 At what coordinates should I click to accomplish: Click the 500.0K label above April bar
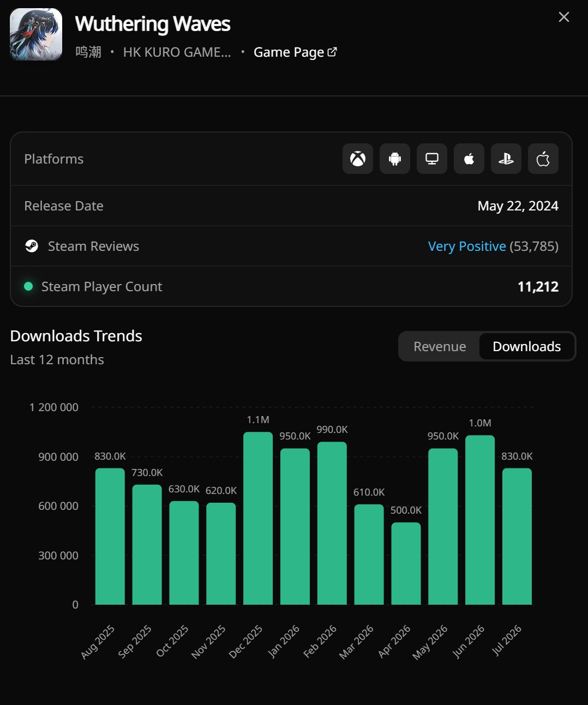pos(406,510)
